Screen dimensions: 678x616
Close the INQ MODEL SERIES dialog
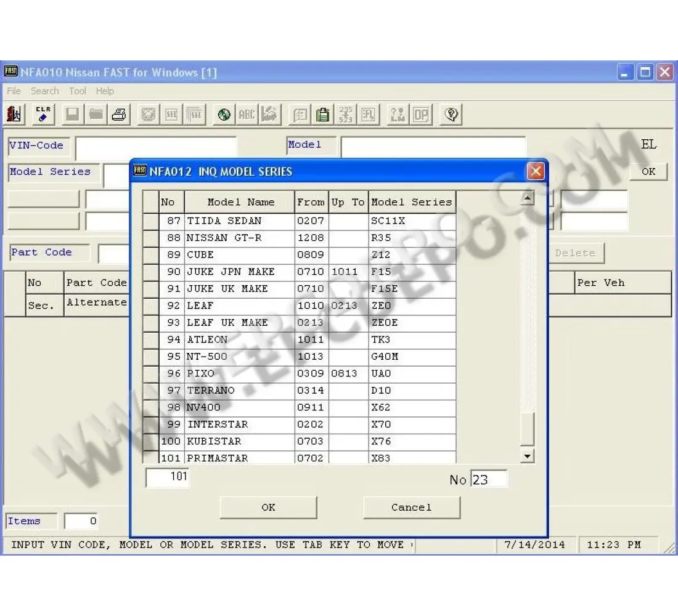[536, 171]
